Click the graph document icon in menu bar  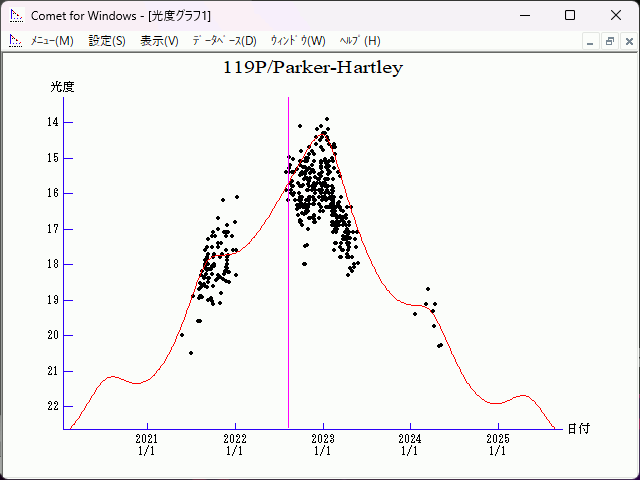pos(15,41)
